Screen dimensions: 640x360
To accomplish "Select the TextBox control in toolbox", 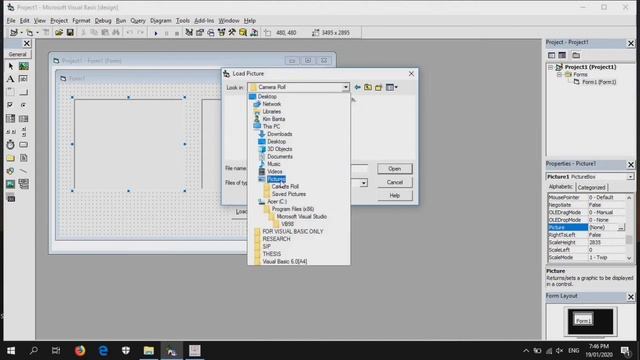I will coord(24,79).
